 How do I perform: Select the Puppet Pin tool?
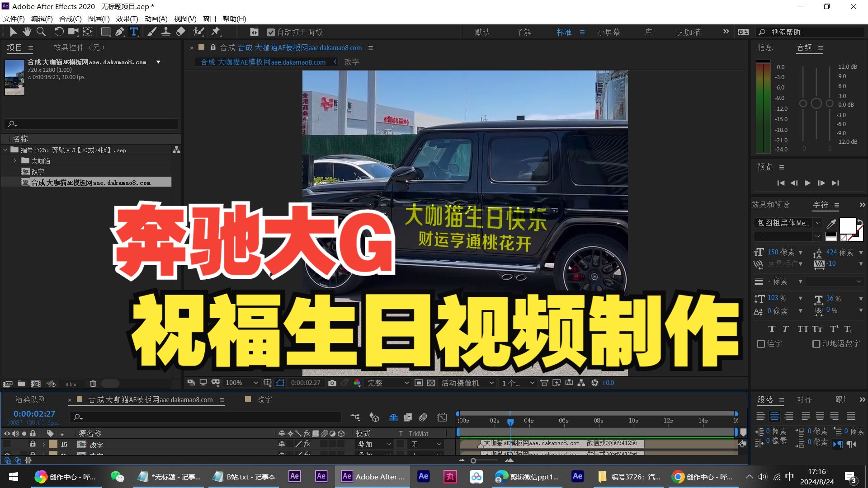(216, 32)
